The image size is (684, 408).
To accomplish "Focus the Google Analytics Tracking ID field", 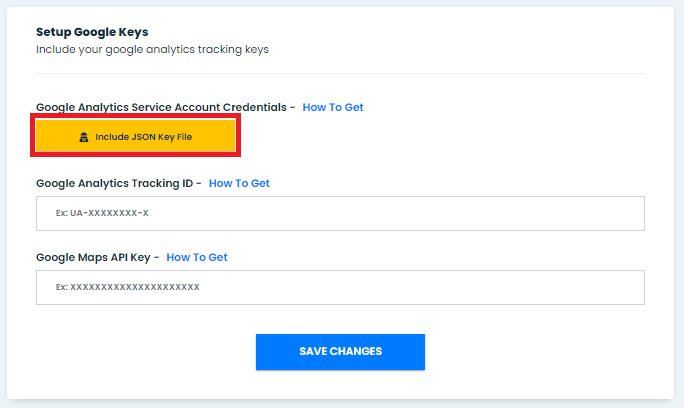I will click(340, 213).
